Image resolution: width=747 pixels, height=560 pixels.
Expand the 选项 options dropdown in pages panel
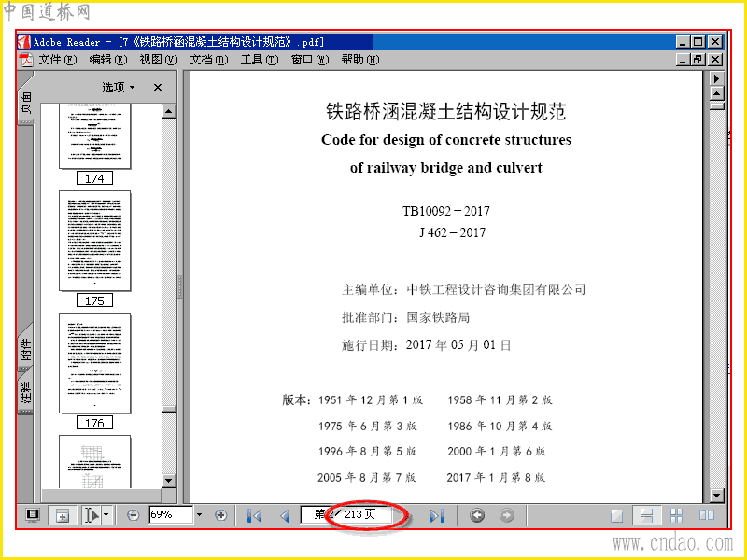(x=119, y=87)
